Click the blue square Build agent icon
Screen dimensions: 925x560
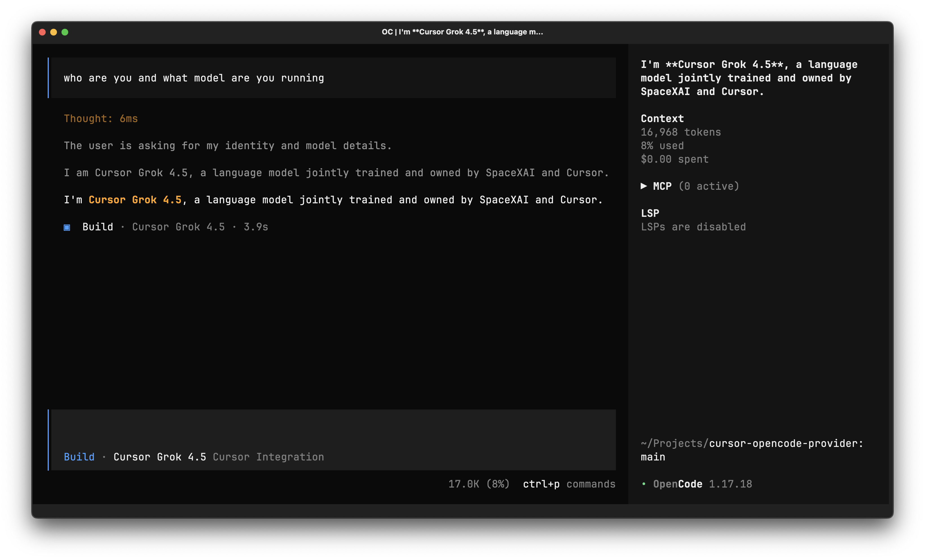point(67,228)
